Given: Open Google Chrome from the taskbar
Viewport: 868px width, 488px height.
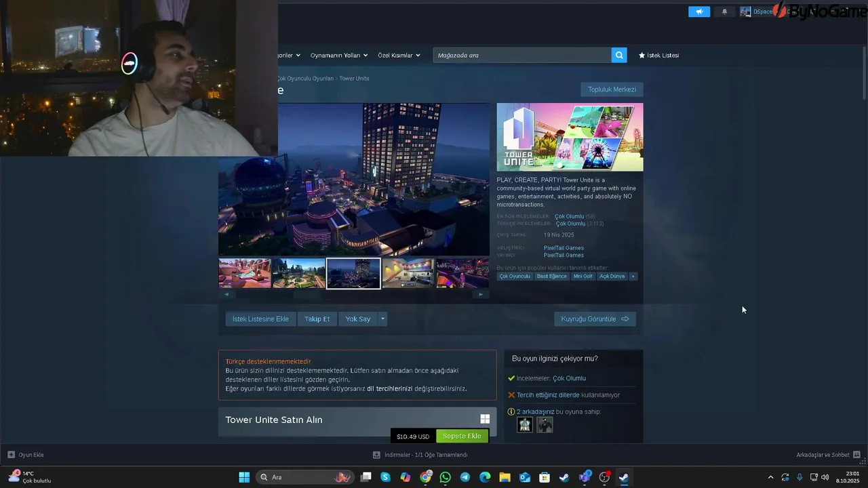Looking at the screenshot, I should pos(425,477).
